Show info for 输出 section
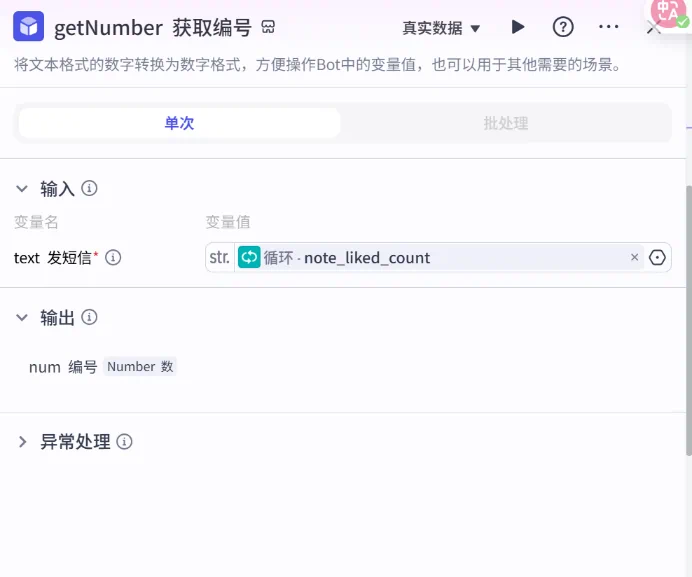The image size is (692, 577). 89,317
